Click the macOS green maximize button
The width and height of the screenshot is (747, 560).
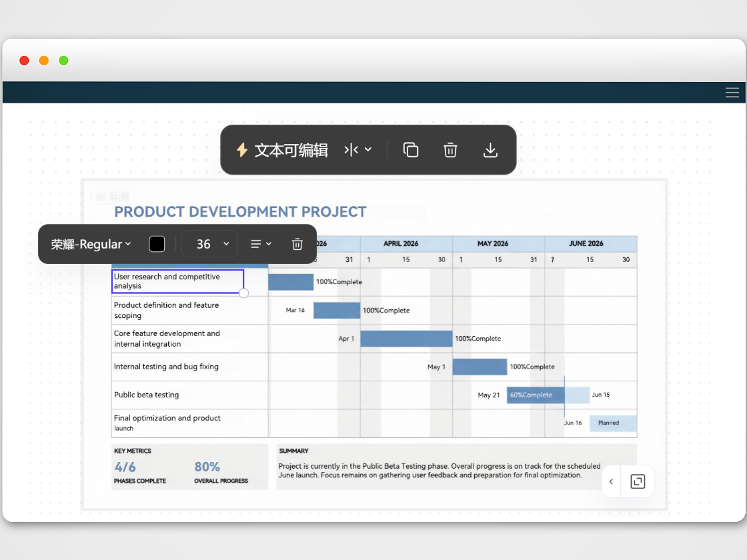click(63, 61)
